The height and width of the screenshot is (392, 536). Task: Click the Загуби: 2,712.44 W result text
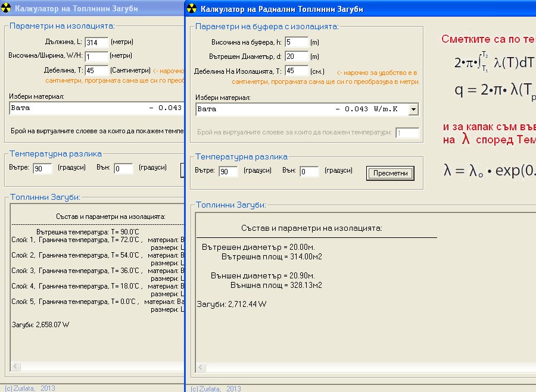point(232,304)
